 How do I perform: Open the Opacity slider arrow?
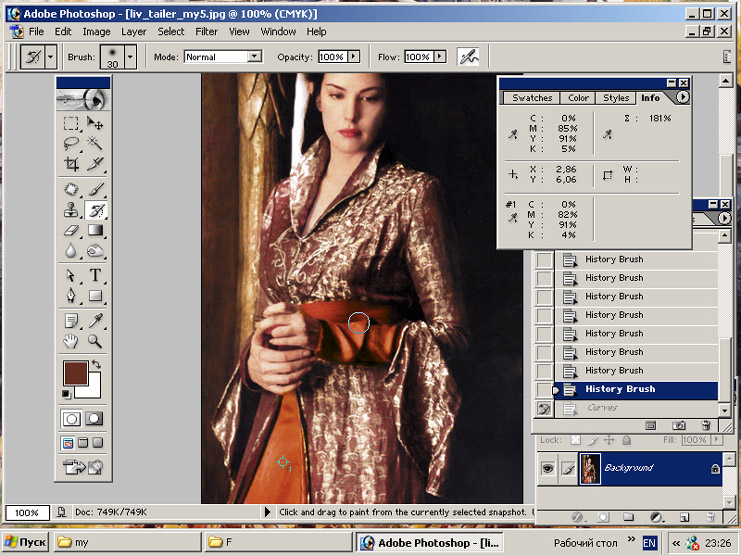click(353, 57)
